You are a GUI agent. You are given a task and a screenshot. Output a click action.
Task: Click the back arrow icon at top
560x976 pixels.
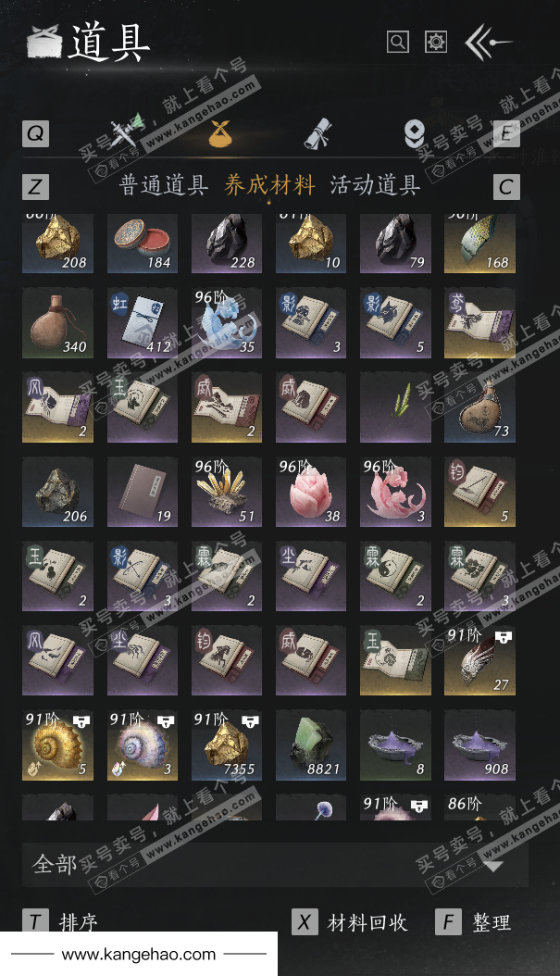488,42
